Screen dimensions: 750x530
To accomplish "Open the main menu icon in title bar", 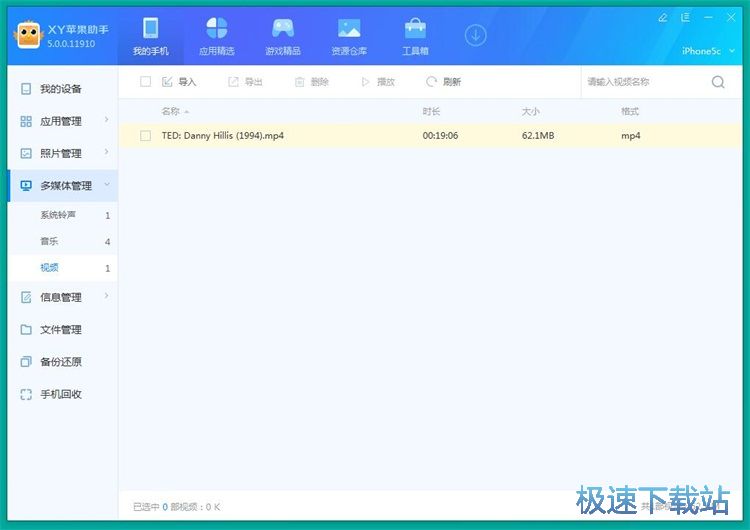I will [685, 18].
